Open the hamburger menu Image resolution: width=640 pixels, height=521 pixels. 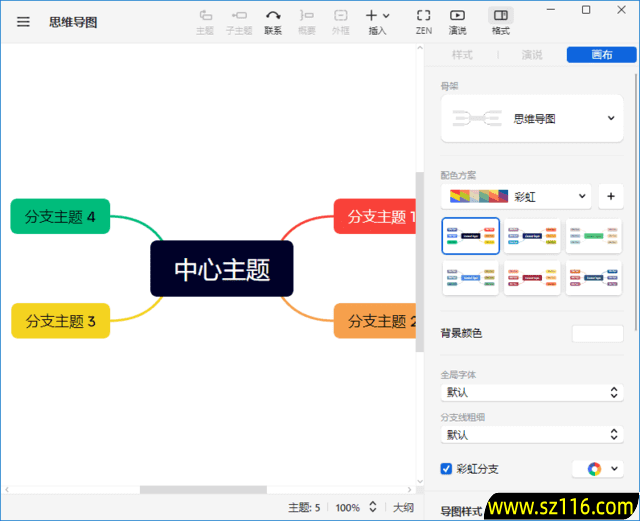click(23, 21)
